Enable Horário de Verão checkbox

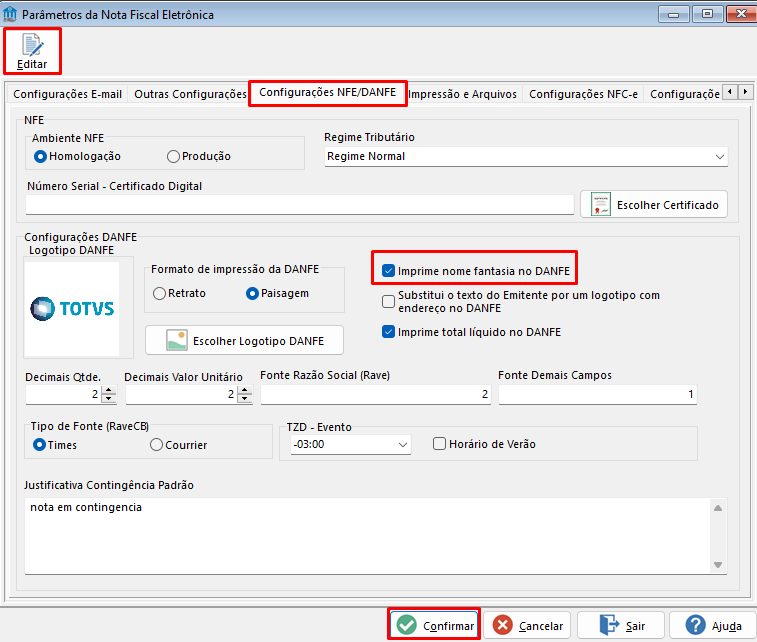pos(439,444)
